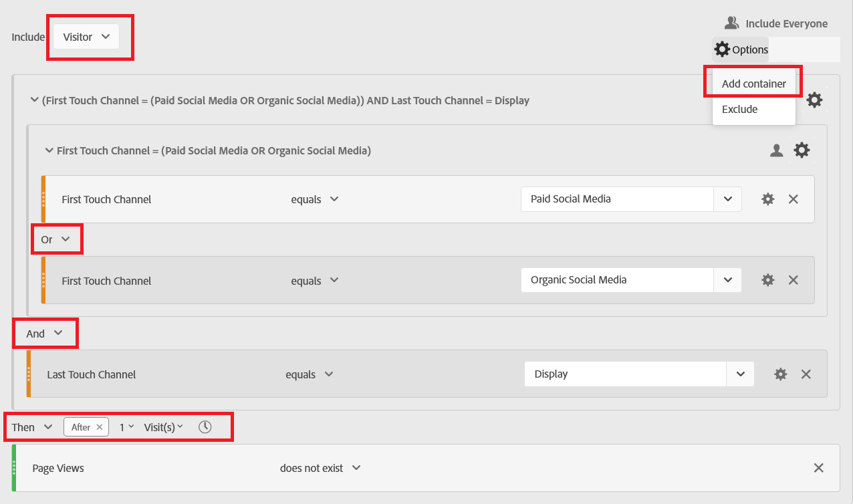Remove the Organic Social Media rule with X
The image size is (853, 504).
[x=794, y=279]
